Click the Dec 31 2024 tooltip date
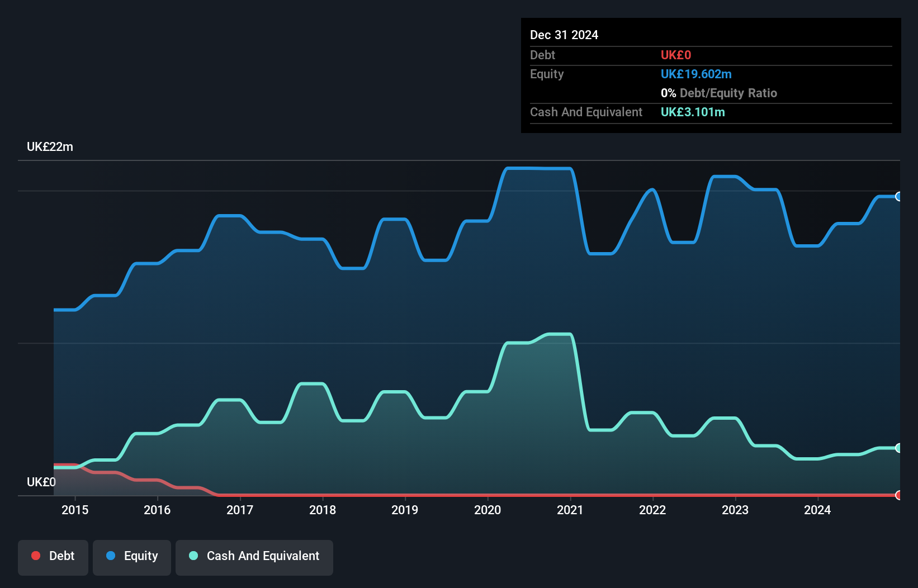918x588 pixels. tap(564, 35)
